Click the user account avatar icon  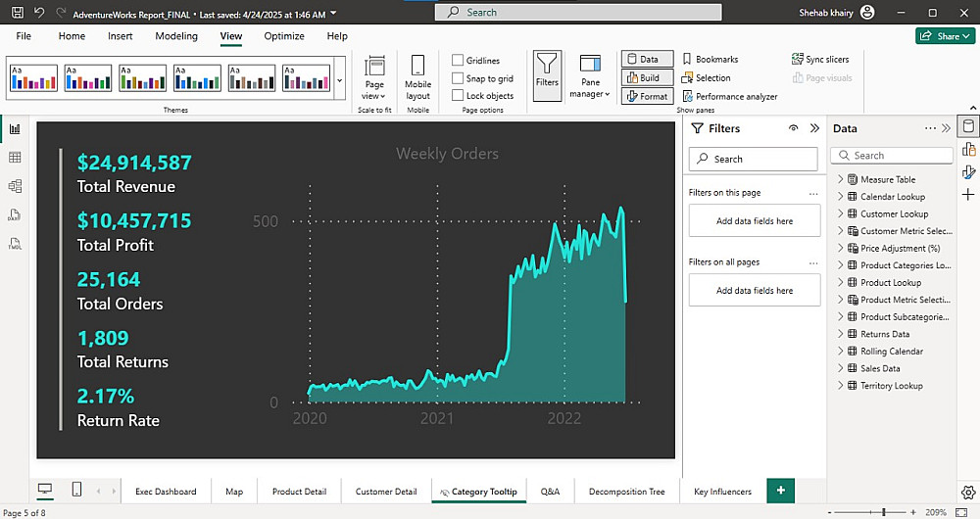coord(867,12)
